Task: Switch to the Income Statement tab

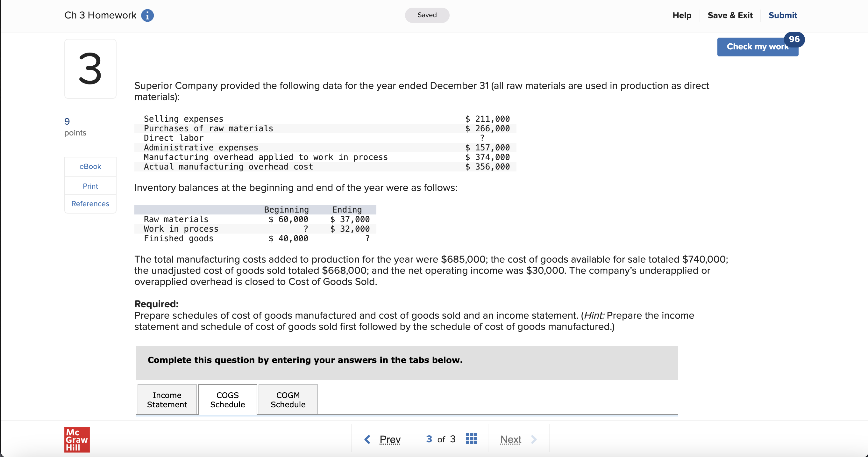Action: tap(167, 399)
